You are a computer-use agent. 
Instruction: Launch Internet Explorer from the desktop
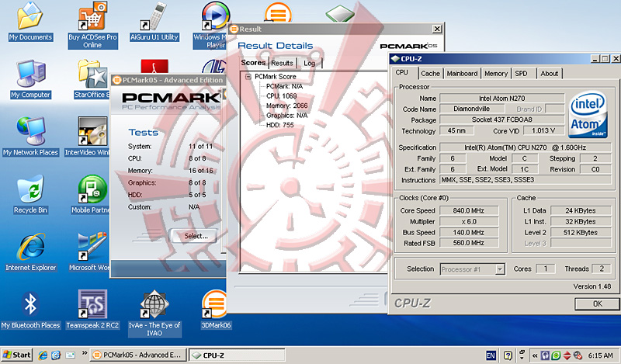(x=30, y=252)
